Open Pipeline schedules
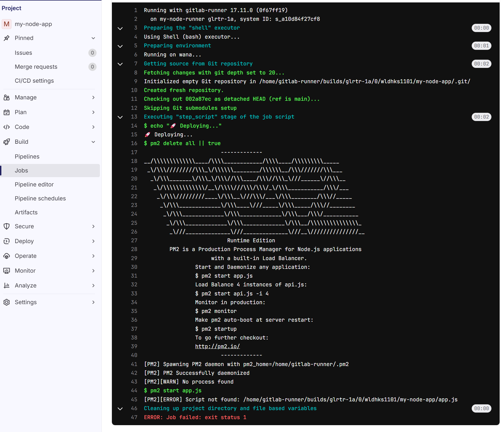This screenshot has height=432, width=504. (x=50, y=198)
